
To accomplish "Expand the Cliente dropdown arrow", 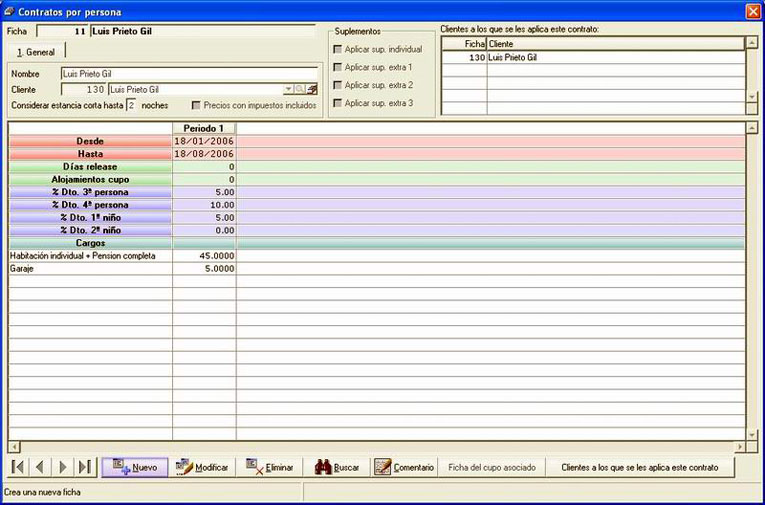I will tap(288, 89).
